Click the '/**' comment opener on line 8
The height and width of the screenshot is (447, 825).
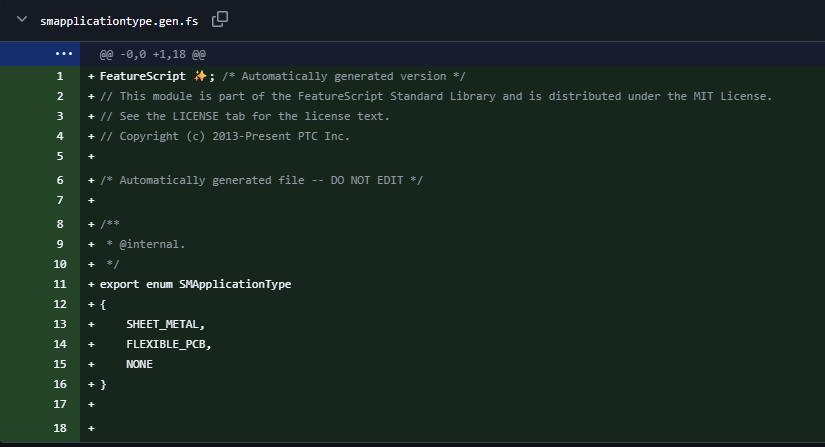coord(109,224)
